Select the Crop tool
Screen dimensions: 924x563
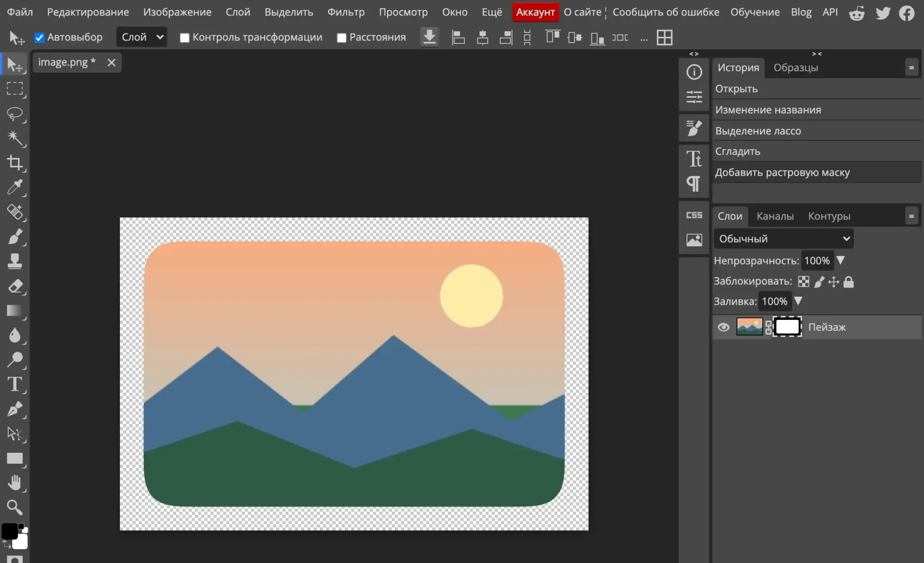[15, 163]
